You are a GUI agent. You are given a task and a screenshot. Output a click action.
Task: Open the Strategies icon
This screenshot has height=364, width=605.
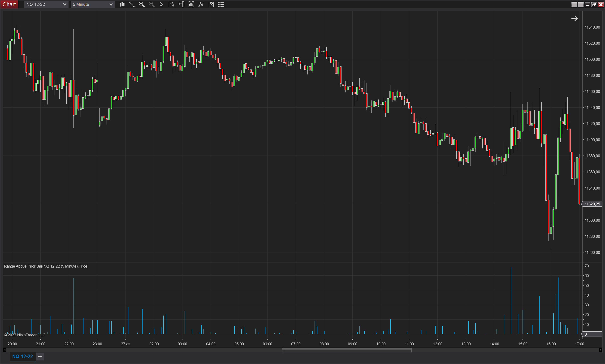pyautogui.click(x=211, y=4)
